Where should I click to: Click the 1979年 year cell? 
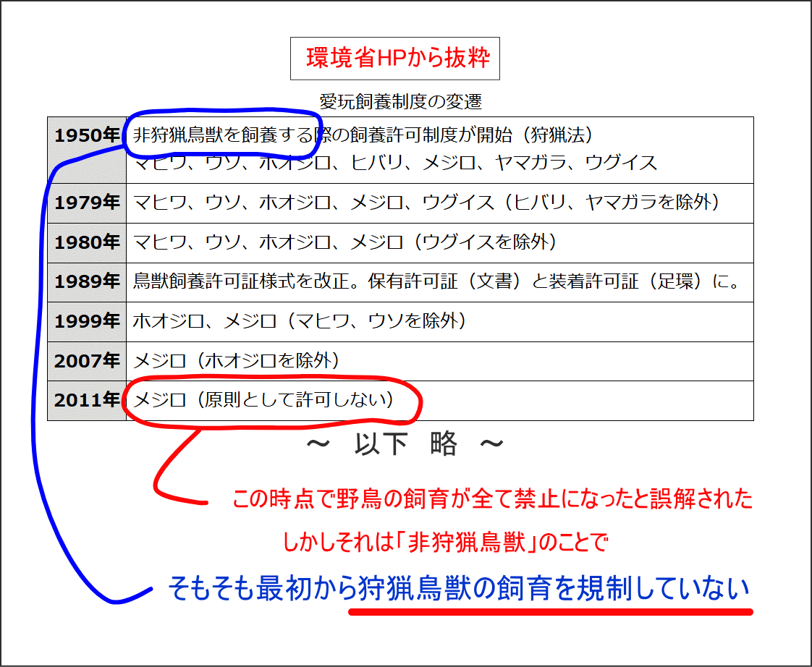tap(87, 203)
